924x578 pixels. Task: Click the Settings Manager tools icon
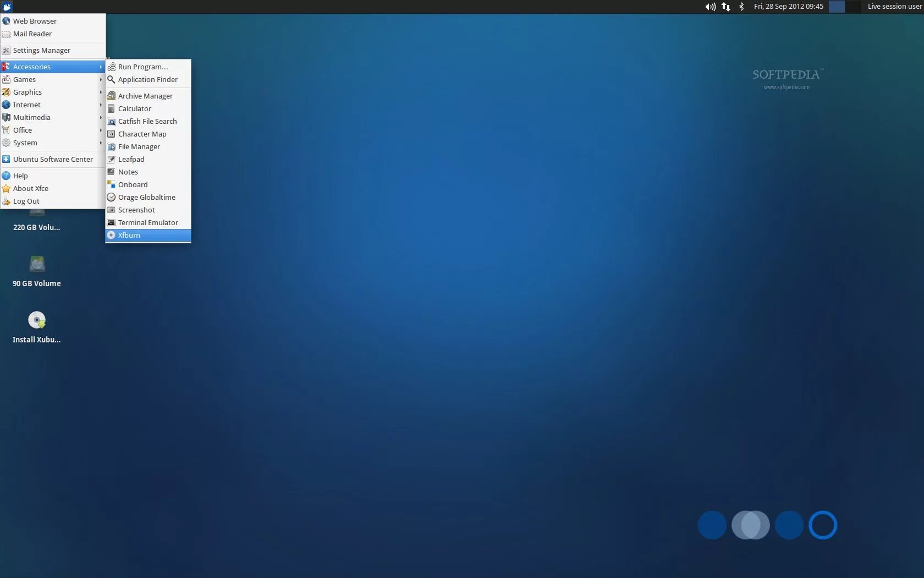point(6,50)
